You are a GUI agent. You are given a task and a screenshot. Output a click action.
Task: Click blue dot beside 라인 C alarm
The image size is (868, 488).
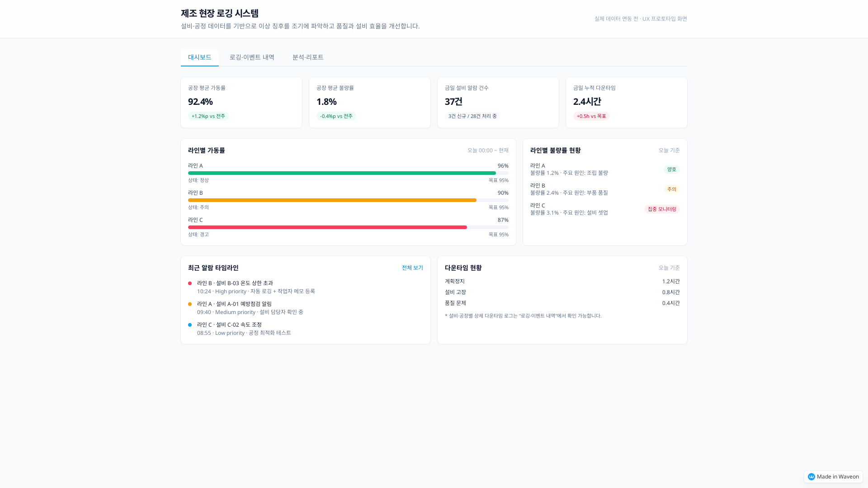point(190,325)
